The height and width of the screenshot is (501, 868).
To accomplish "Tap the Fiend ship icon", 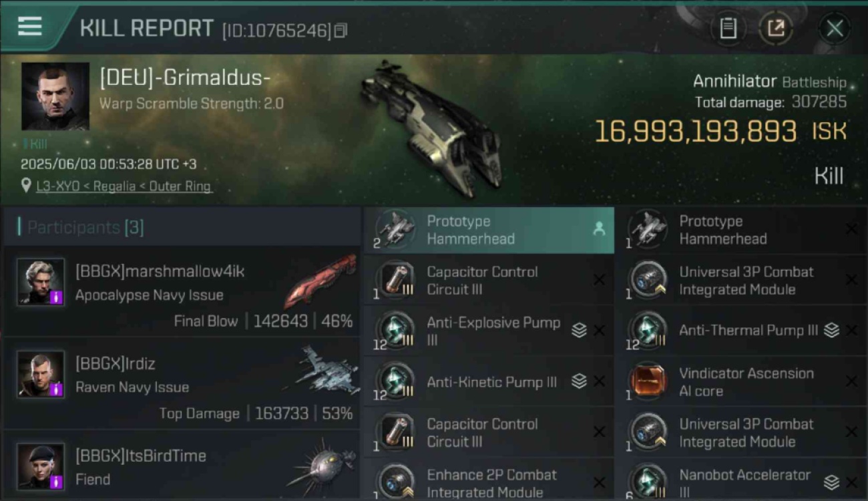I will point(322,465).
